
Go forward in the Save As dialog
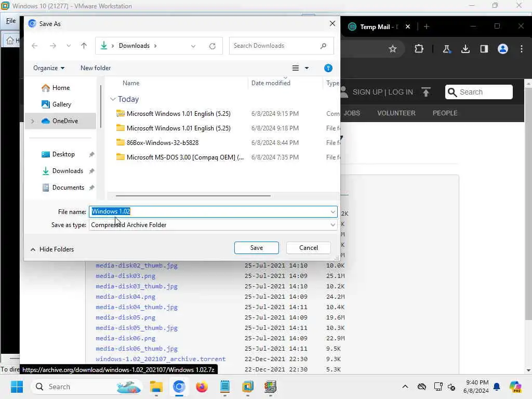point(52,46)
